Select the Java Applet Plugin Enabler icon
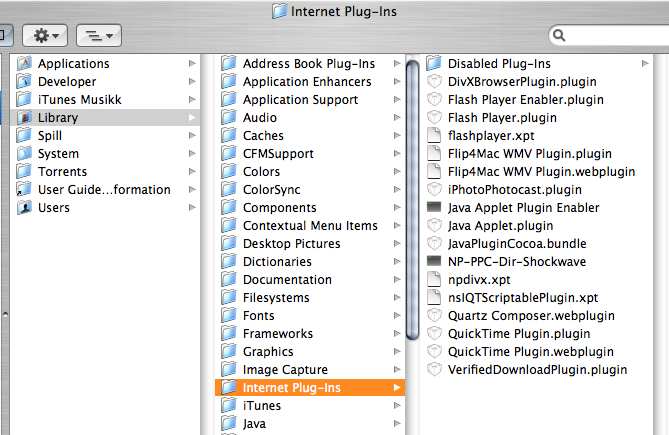669x435 pixels. [434, 208]
